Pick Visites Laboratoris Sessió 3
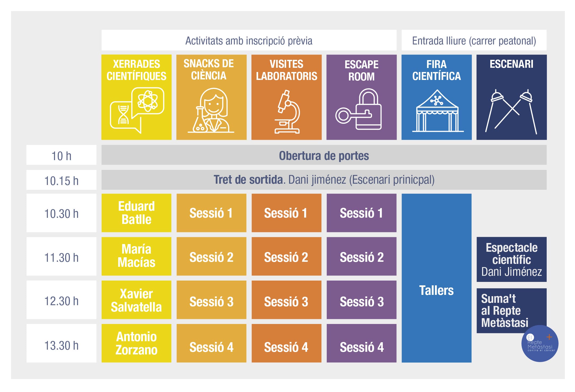This screenshot has width=575, height=392. 286,301
